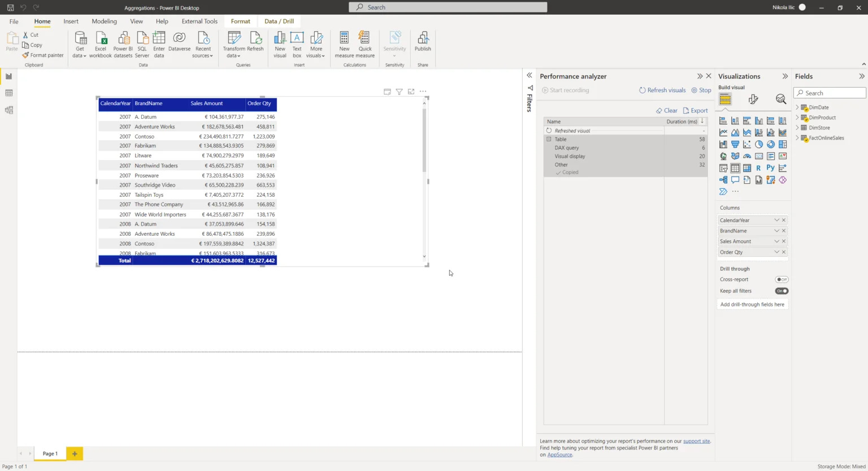Turn on the Cross-report toggle
This screenshot has width=868, height=471.
(782, 279)
